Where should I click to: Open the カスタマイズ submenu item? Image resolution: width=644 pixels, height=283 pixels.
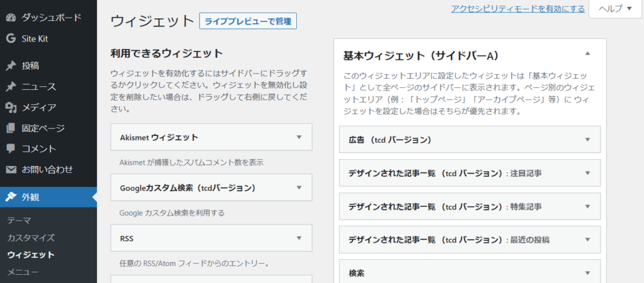coord(31,238)
